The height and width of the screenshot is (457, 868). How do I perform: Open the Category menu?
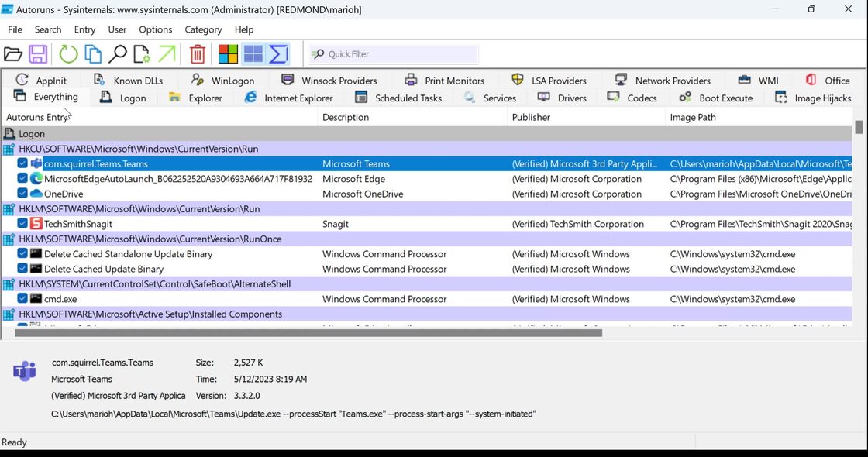pyautogui.click(x=203, y=29)
